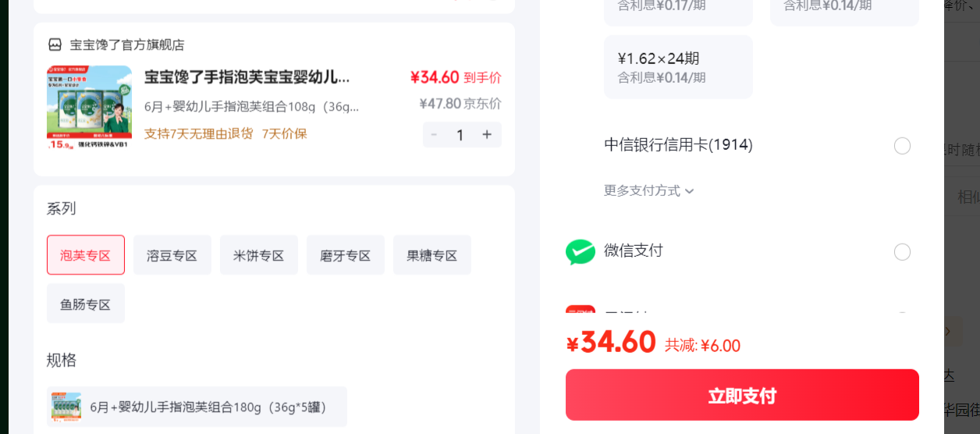Click the store icon beside 宝宝馋了官方旗舰店
The height and width of the screenshot is (434, 980).
(55, 44)
